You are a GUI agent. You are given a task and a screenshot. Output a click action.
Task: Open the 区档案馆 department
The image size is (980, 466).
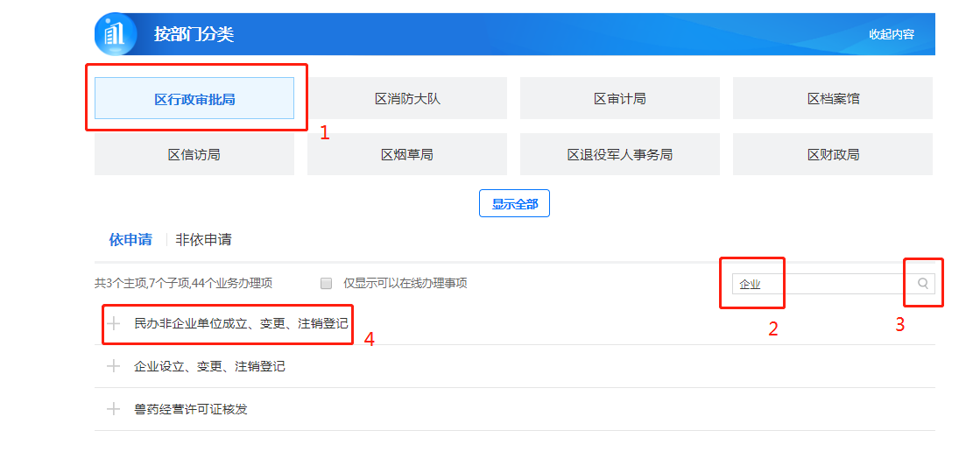point(833,99)
